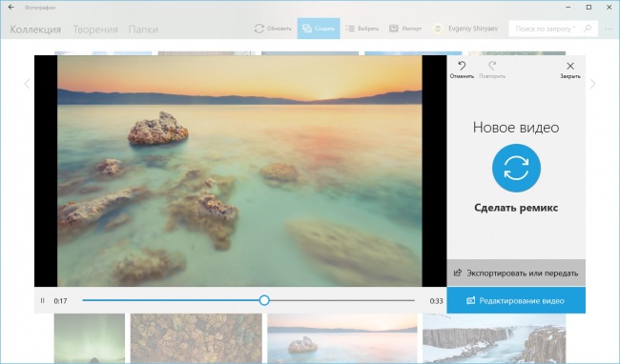Go back with the arrow in title bar

[x=11, y=7]
